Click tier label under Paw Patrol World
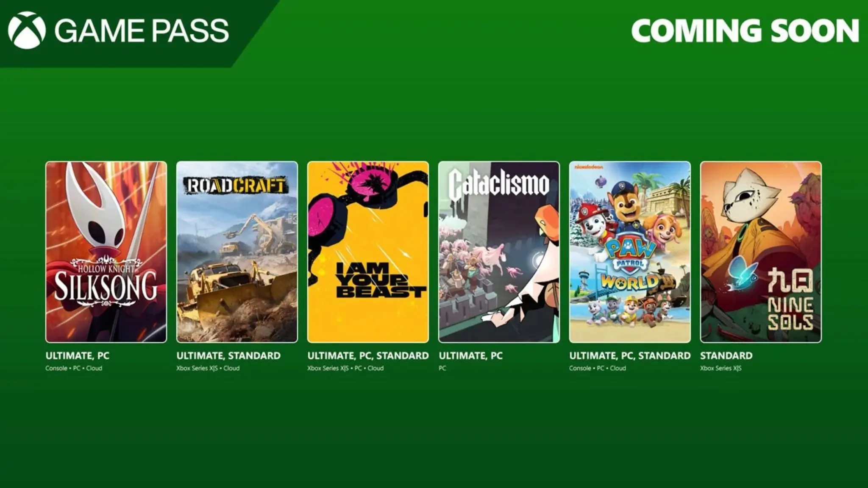Image resolution: width=868 pixels, height=488 pixels. coord(630,356)
